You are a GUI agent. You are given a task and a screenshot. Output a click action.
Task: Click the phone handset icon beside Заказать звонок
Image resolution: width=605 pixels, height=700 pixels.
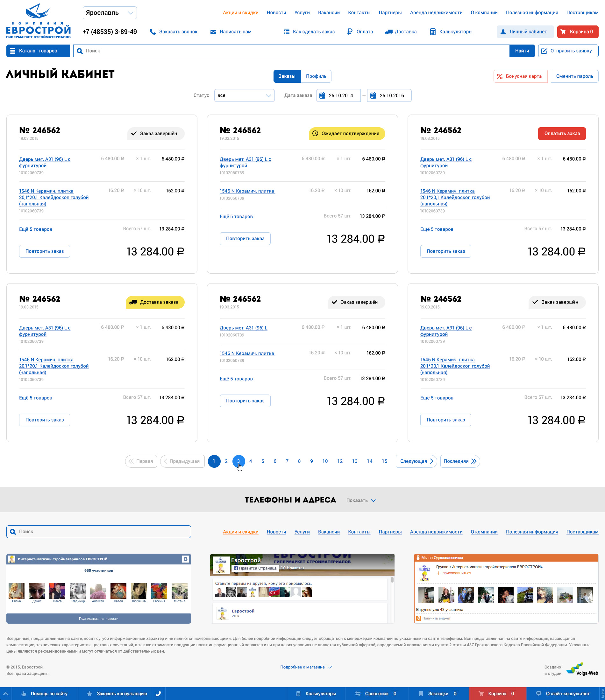(153, 32)
